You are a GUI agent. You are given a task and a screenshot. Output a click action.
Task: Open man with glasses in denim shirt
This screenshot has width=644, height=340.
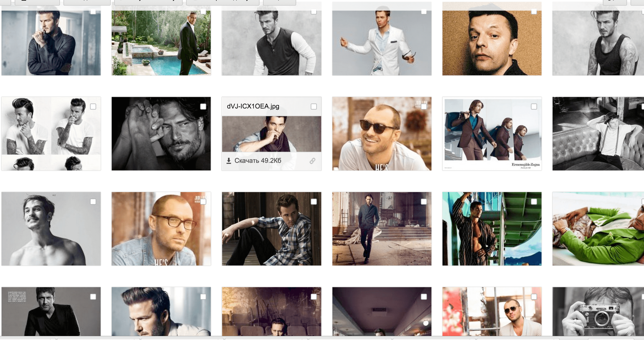(161, 229)
